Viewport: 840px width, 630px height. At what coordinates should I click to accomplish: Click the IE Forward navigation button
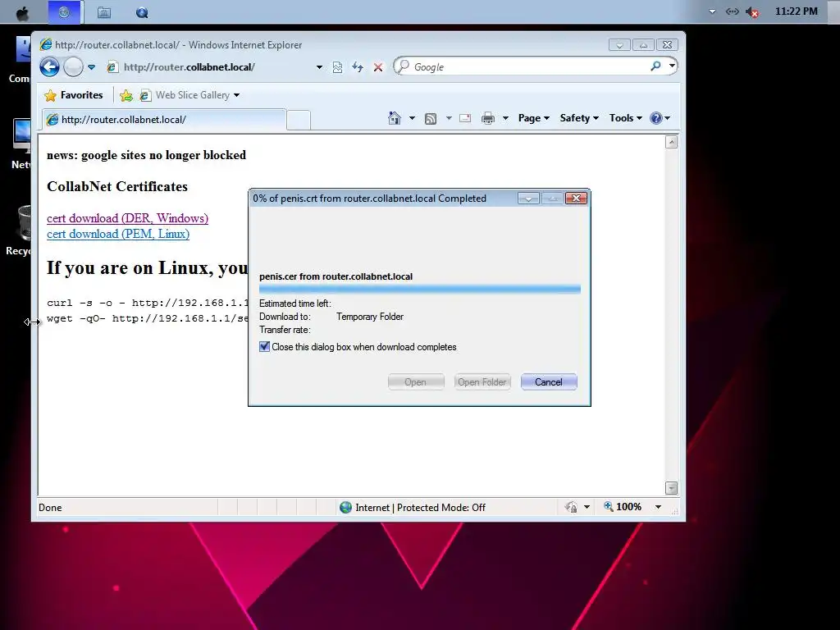click(73, 67)
